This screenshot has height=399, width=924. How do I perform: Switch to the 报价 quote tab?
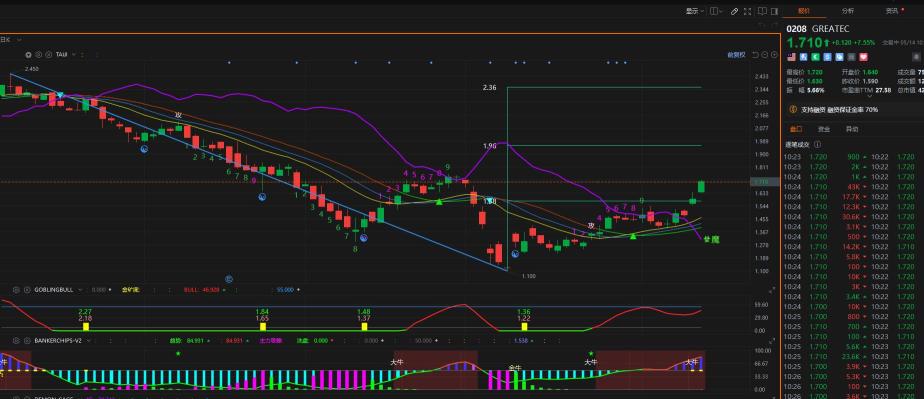click(804, 11)
